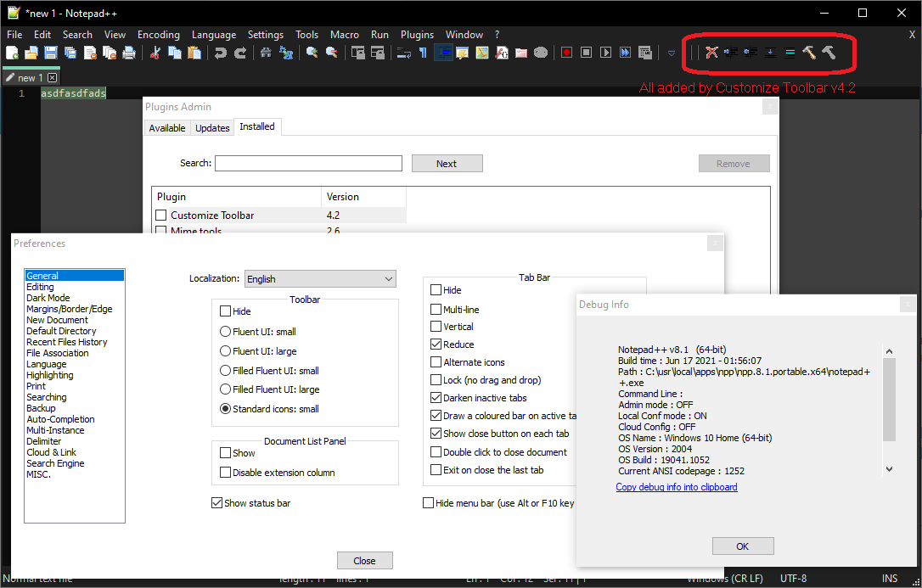Image resolution: width=922 pixels, height=588 pixels.
Task: Open the Settings menu
Action: pyautogui.click(x=265, y=35)
